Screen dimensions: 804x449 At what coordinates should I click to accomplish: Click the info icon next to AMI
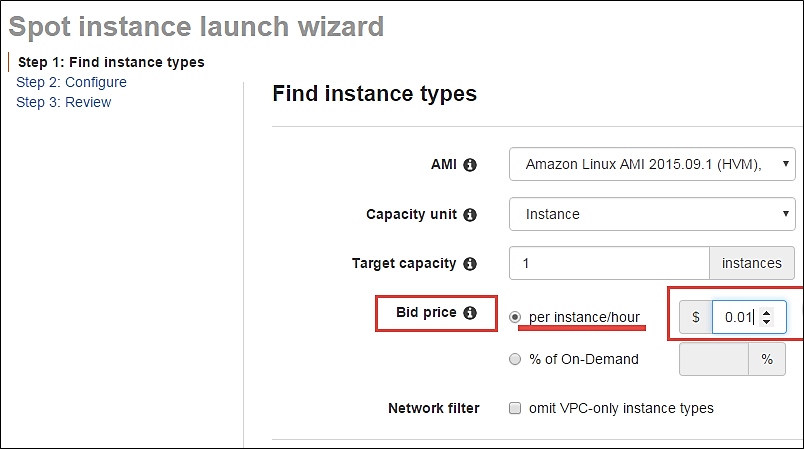coord(470,164)
